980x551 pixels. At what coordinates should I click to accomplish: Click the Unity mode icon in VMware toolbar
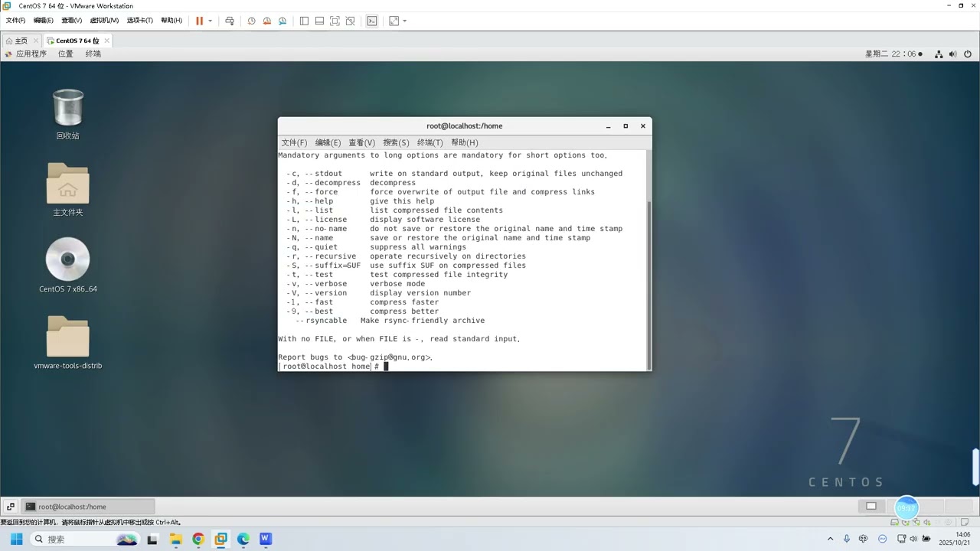click(350, 21)
